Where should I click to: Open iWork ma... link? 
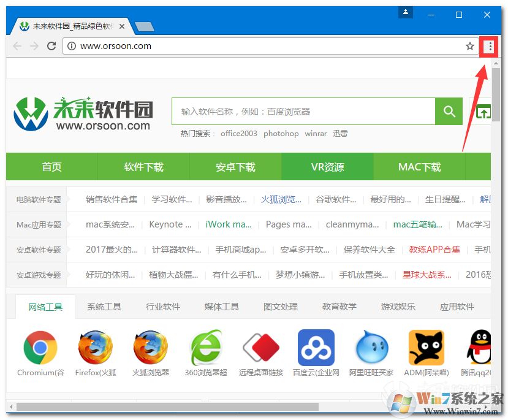click(229, 224)
